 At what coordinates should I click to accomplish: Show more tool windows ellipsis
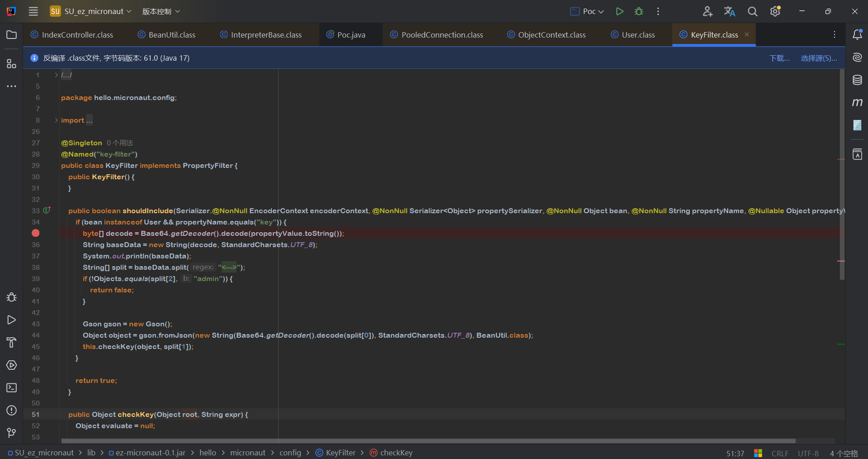point(12,86)
